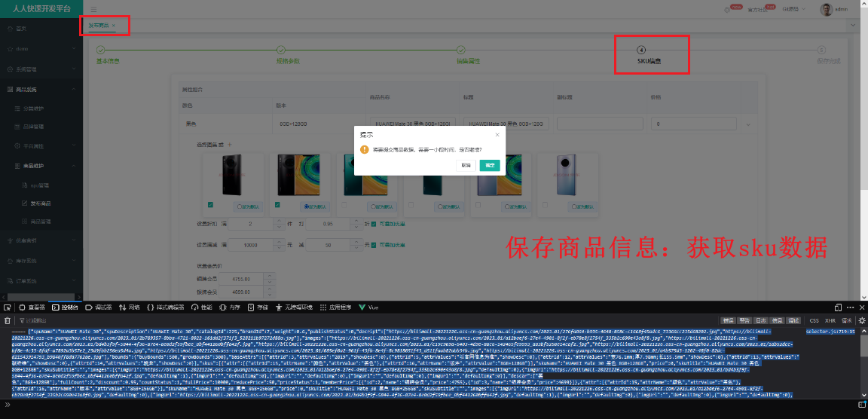Screen dimensions: 868x419
Task: Toggle the XHR console filter
Action: (x=830, y=320)
